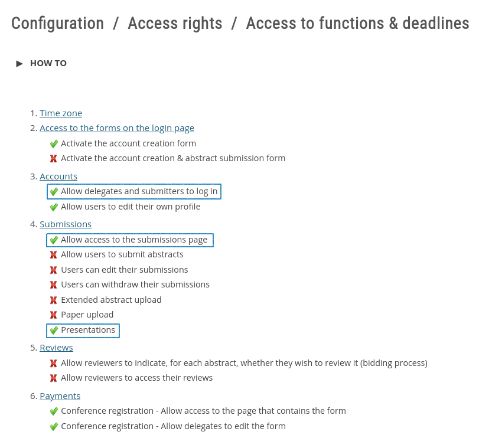Screen dimensions: 479x448
Task: Click red X beside 'Allow reviewers to access their reviews'
Action: click(x=54, y=378)
